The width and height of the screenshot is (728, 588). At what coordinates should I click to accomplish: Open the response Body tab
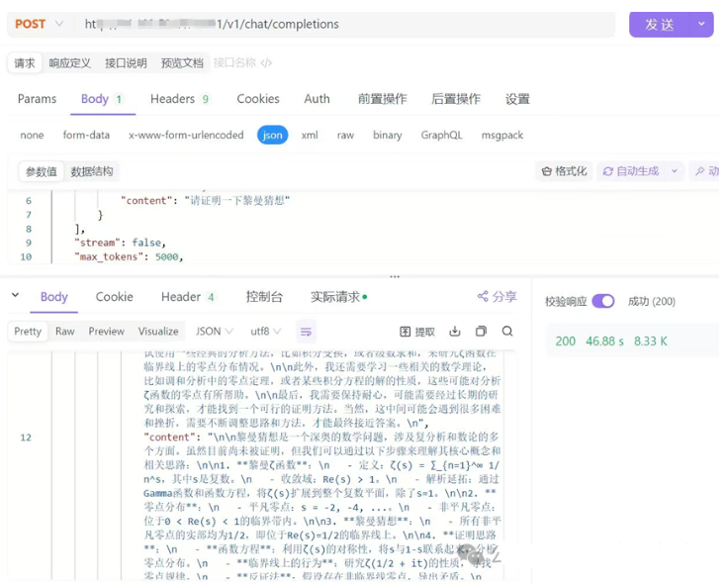point(53,297)
